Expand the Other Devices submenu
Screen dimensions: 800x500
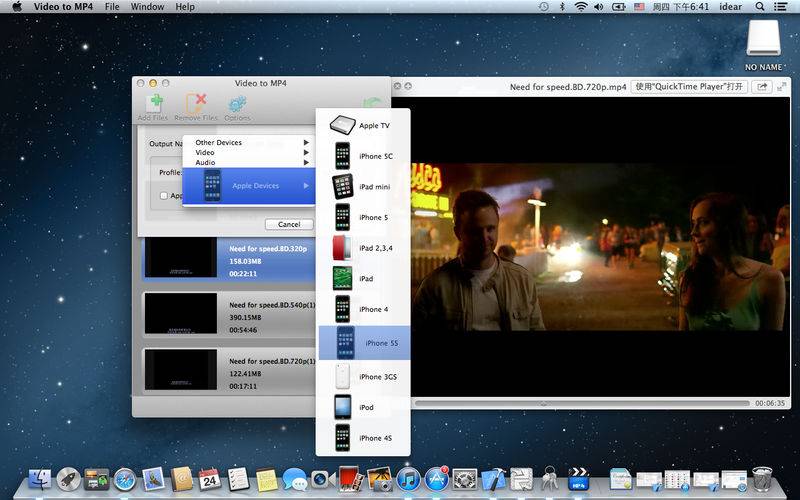click(x=249, y=142)
